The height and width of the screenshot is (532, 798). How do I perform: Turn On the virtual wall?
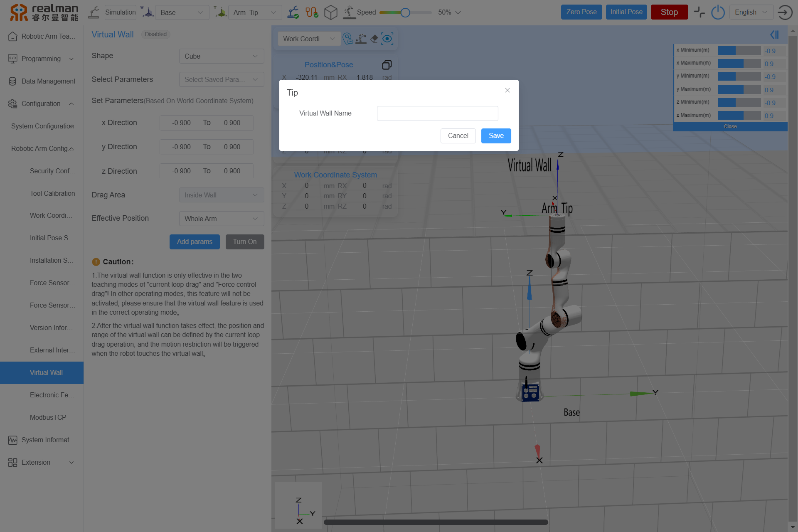coord(244,242)
